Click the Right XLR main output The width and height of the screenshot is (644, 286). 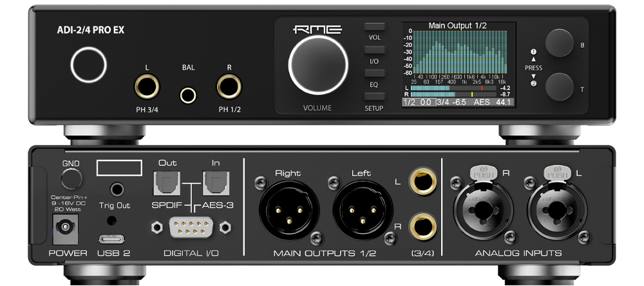pos(289,210)
